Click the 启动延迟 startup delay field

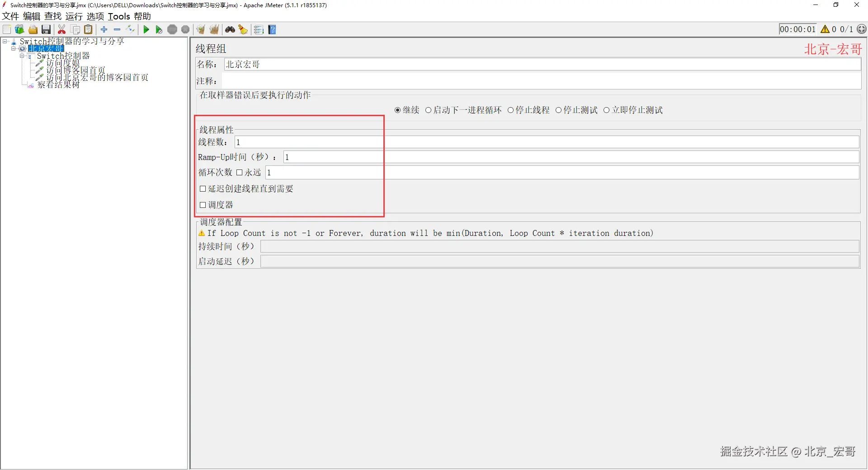560,262
